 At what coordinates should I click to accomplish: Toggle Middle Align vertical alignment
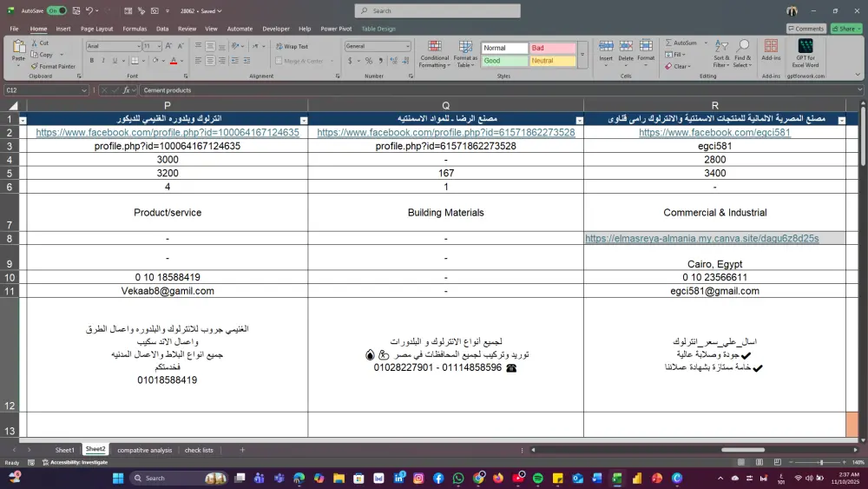tap(210, 46)
